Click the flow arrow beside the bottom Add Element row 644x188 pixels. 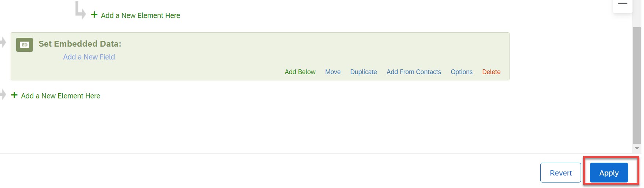tap(3, 95)
